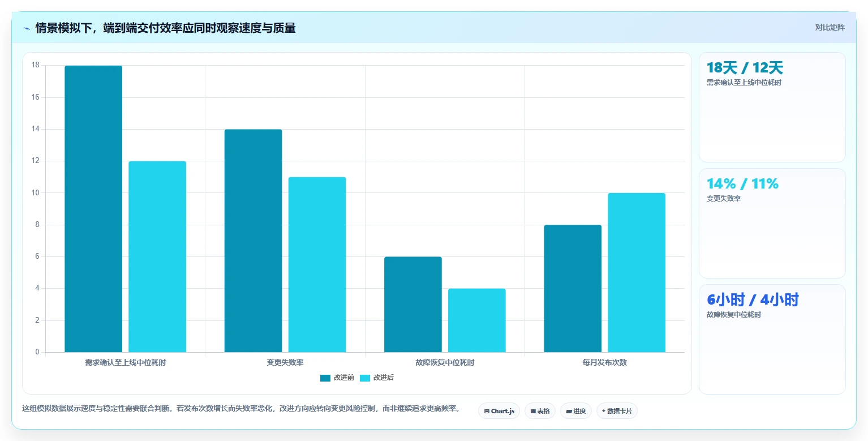The width and height of the screenshot is (868, 441).
Task: Click the y-axis tick label 10
Action: (35, 192)
